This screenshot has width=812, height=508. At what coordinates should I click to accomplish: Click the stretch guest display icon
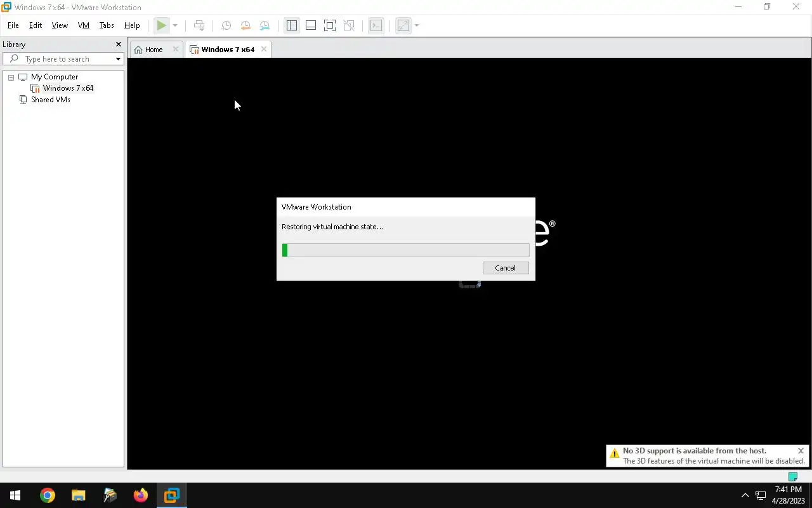coord(403,25)
